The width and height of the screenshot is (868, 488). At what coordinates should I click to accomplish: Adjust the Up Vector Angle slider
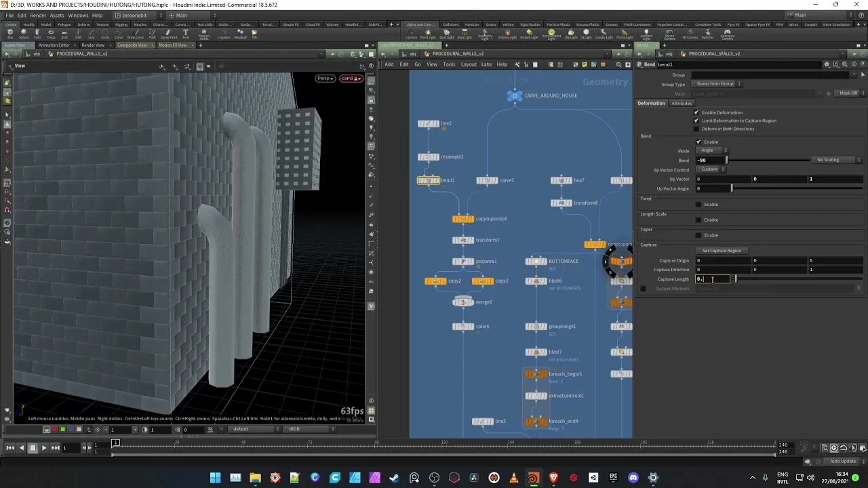click(797, 188)
